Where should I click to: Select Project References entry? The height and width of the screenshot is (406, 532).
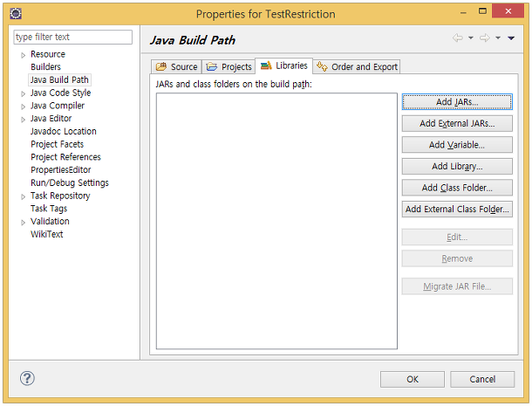65,157
